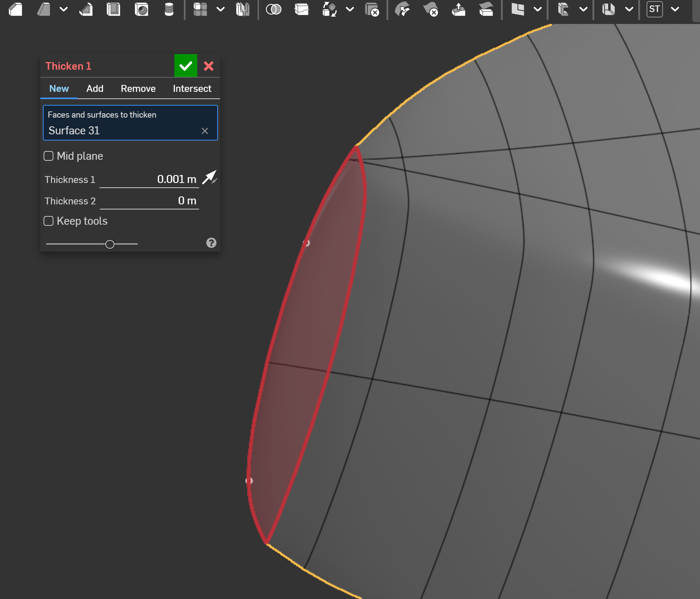
Task: Open the ST dropdown arrow
Action: click(x=675, y=9)
